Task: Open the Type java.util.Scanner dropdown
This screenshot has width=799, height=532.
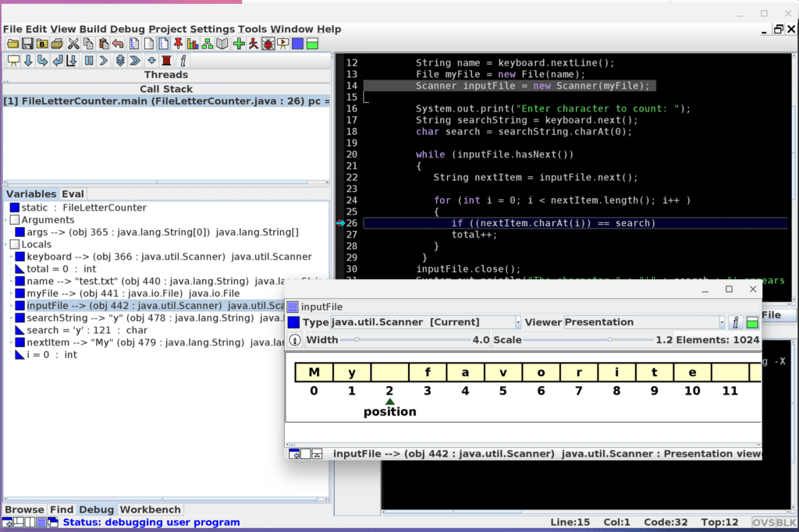Action: pos(518,322)
